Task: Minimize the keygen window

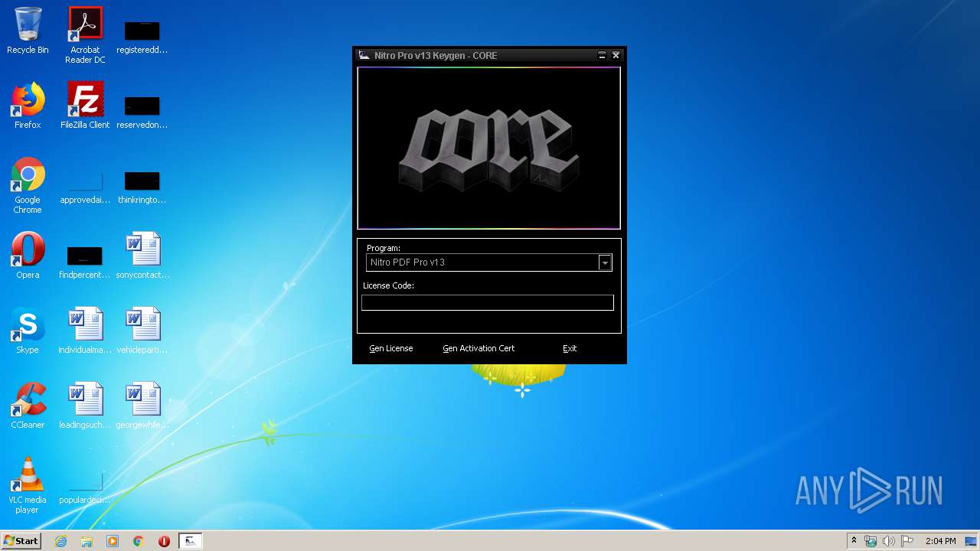Action: click(602, 55)
